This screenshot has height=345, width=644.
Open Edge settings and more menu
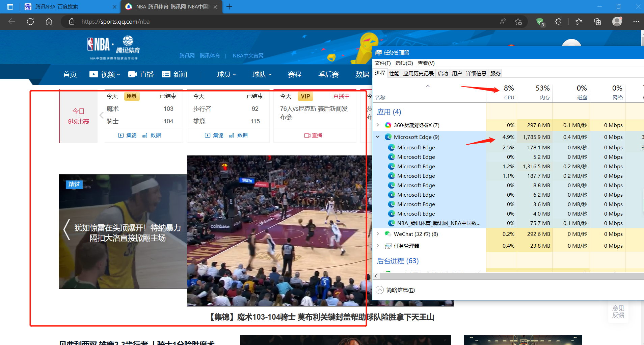click(x=636, y=22)
